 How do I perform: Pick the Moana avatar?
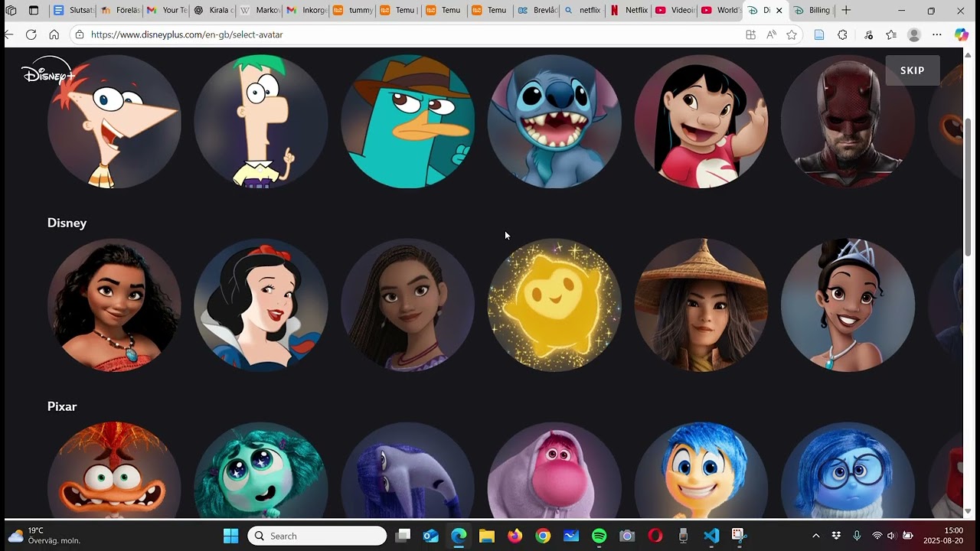(114, 305)
